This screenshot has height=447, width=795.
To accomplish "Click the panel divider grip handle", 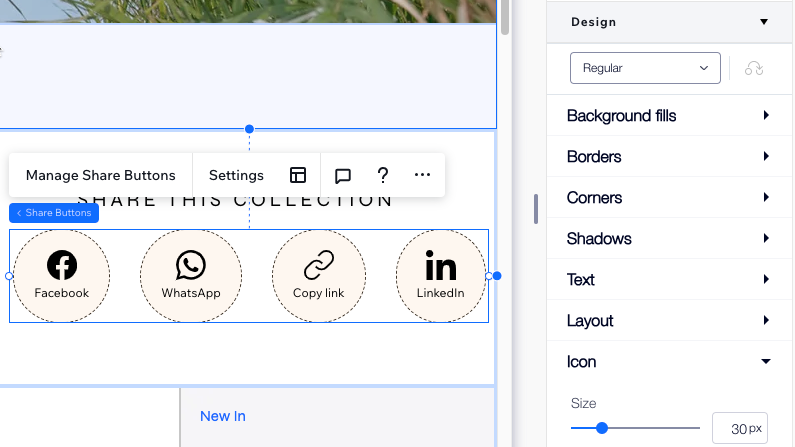I will [x=536, y=209].
